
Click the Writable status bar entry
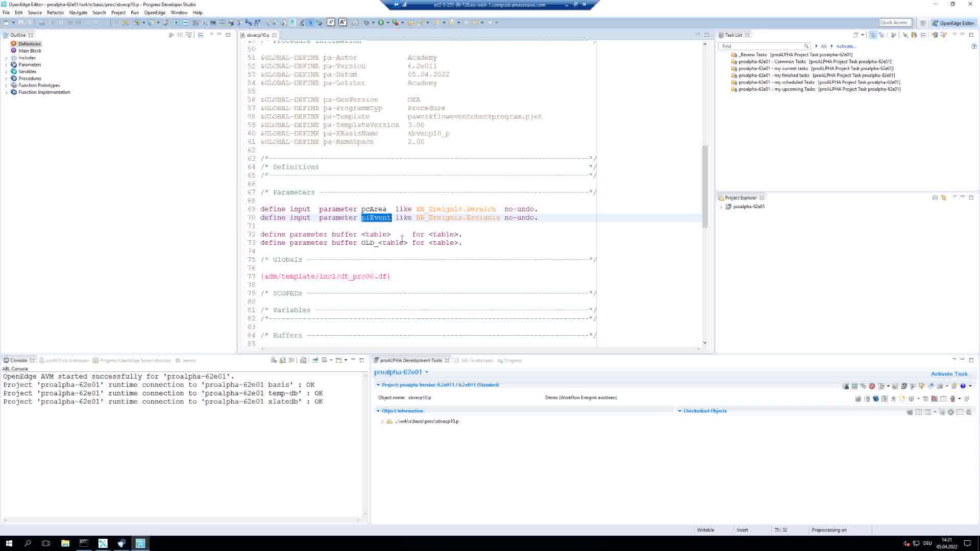tap(705, 530)
